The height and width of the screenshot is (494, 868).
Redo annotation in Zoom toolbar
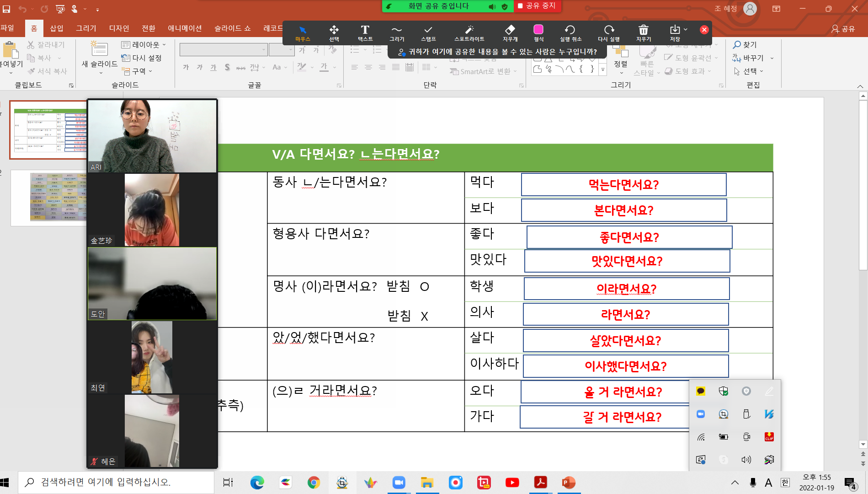pyautogui.click(x=609, y=33)
